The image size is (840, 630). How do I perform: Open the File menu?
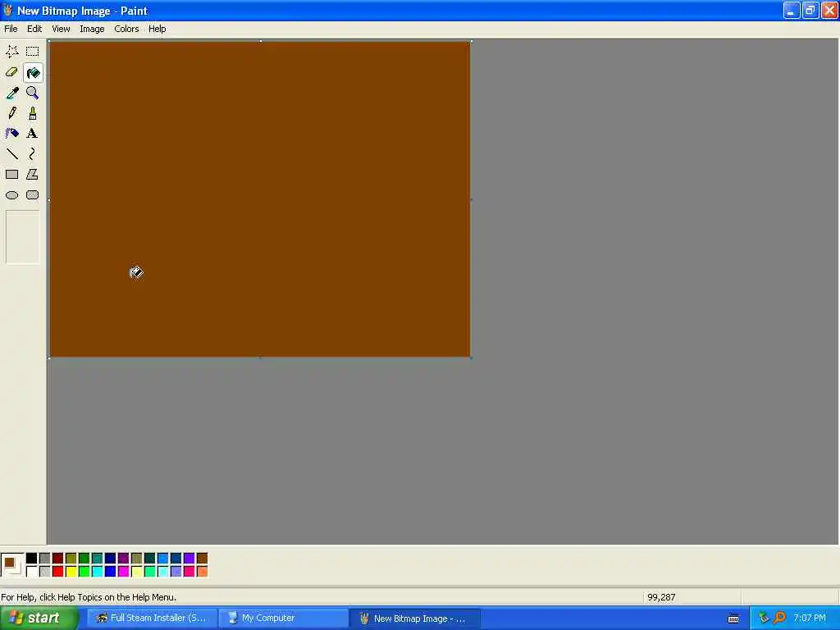click(x=11, y=29)
